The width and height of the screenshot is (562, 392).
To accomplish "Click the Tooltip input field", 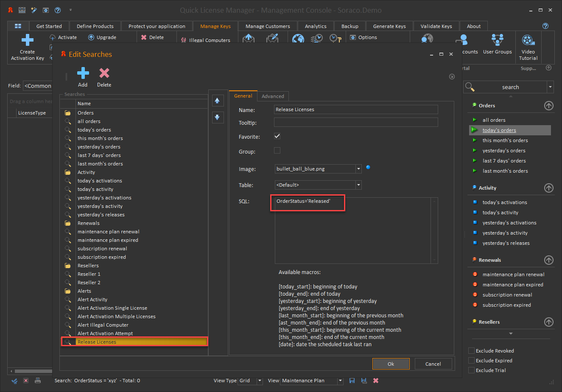I will click(x=356, y=123).
